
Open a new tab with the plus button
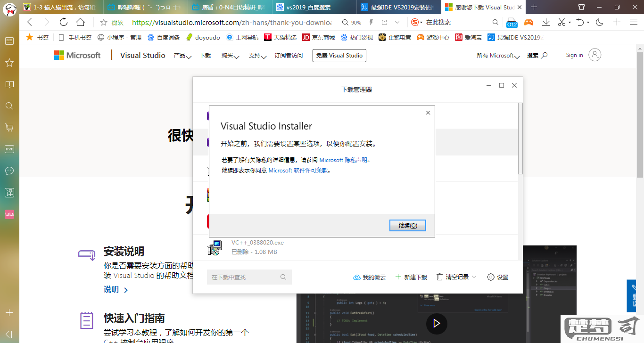coord(534,7)
